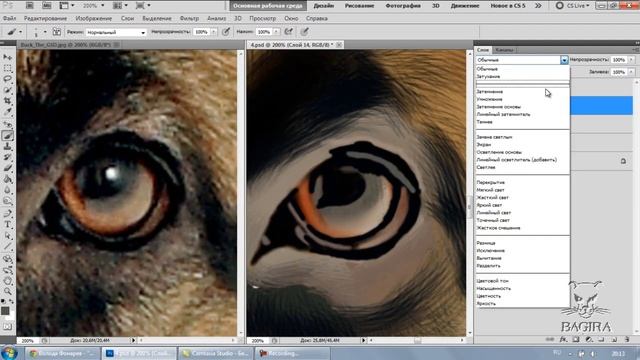Image resolution: width=640 pixels, height=360 pixels.
Task: Toggle tablet pressure for opacity
Action: (226, 32)
